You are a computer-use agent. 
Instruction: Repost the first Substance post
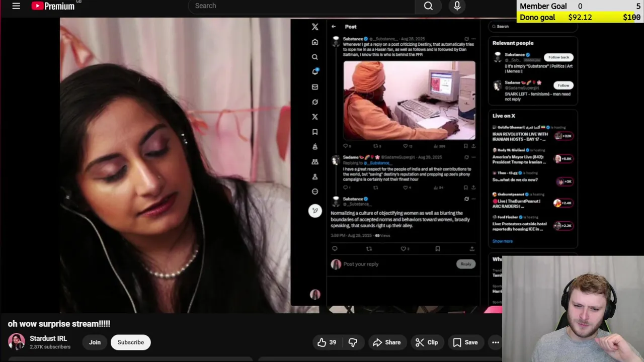[377, 146]
